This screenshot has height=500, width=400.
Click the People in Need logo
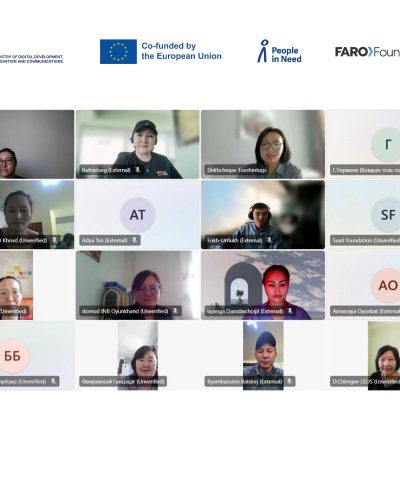tap(279, 51)
